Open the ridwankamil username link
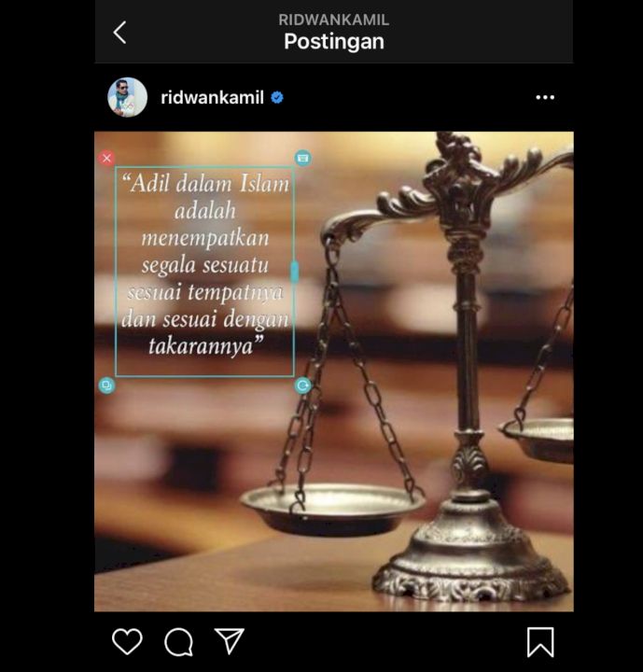 pos(212,98)
